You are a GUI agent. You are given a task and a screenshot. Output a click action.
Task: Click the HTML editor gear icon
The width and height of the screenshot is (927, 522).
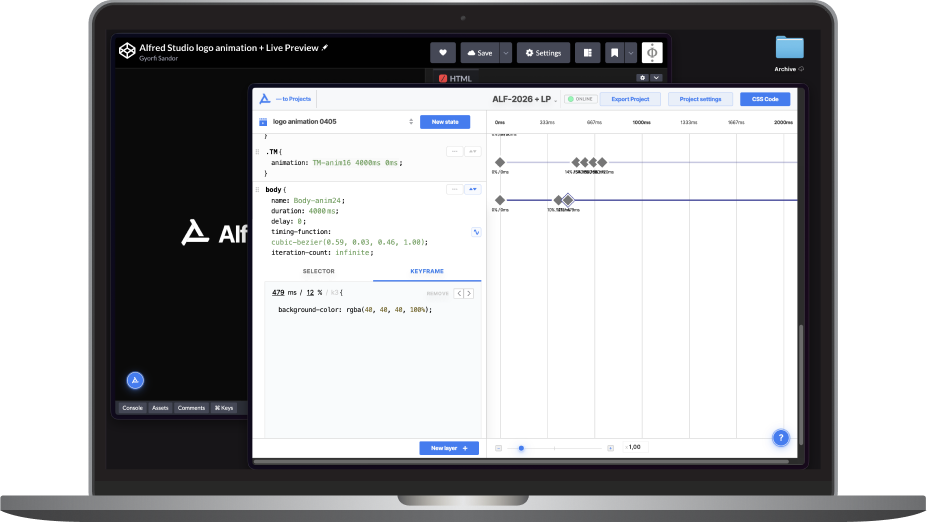643,77
